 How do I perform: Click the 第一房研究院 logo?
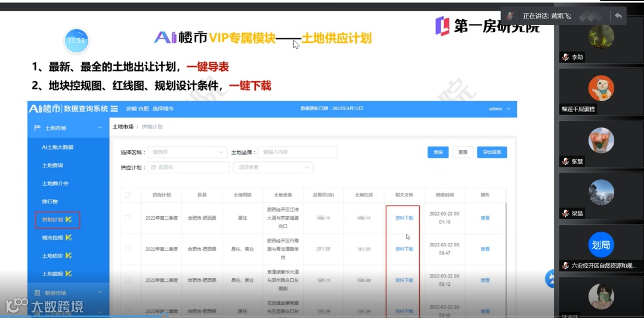(488, 26)
